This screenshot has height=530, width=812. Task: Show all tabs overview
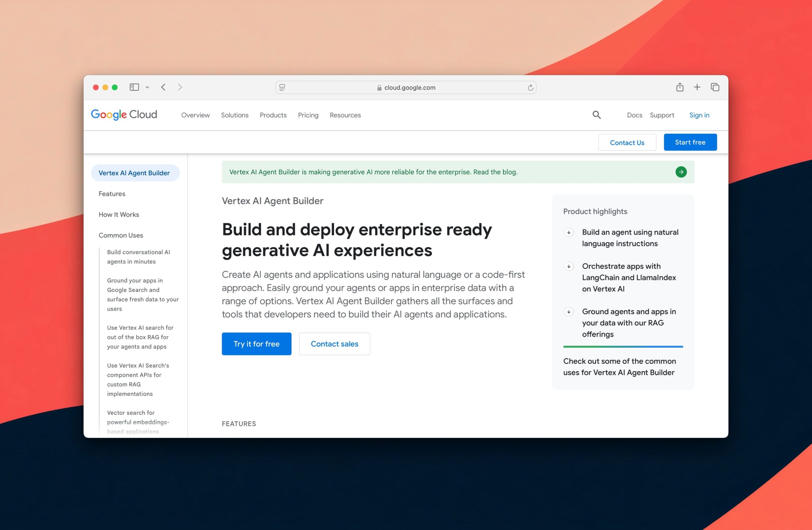pyautogui.click(x=714, y=87)
